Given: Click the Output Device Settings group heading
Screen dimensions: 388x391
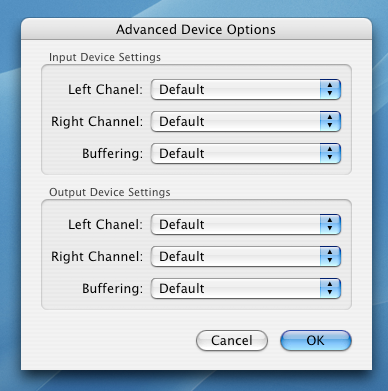Looking at the screenshot, I should [x=110, y=192].
